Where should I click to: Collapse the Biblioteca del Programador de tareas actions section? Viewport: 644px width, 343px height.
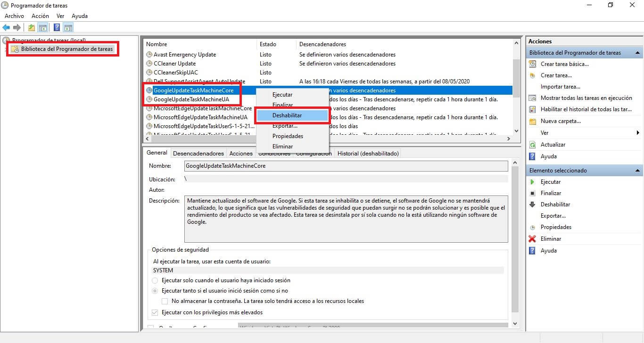point(637,53)
